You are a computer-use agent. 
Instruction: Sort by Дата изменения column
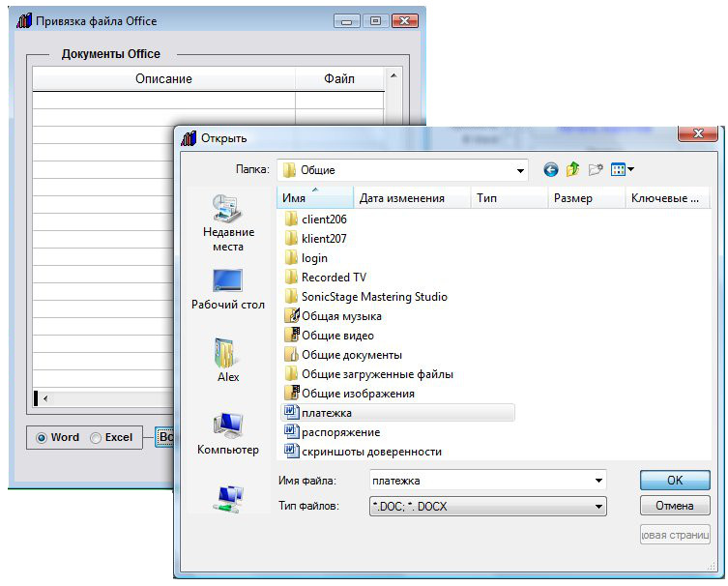pyautogui.click(x=412, y=198)
